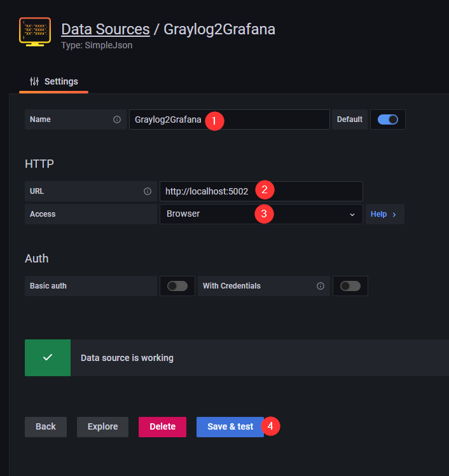449x476 pixels.
Task: Open the Access dropdown showing Browser
Action: click(261, 214)
